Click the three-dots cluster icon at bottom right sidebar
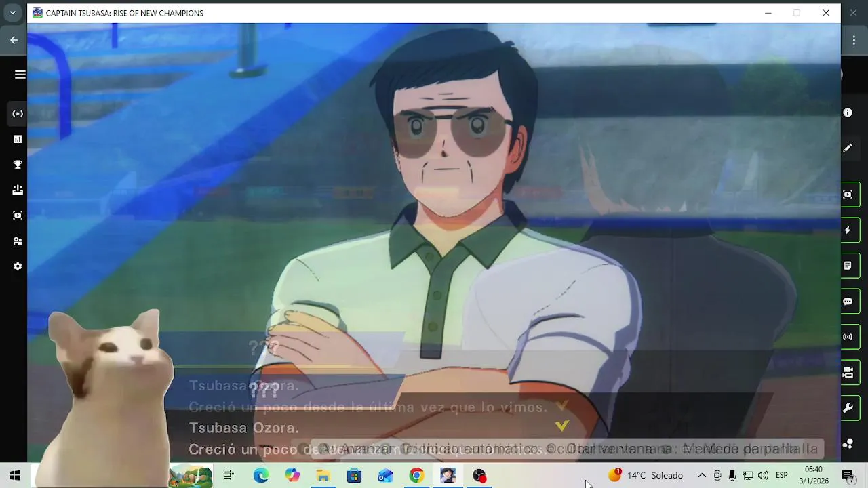868x488 pixels. click(848, 444)
